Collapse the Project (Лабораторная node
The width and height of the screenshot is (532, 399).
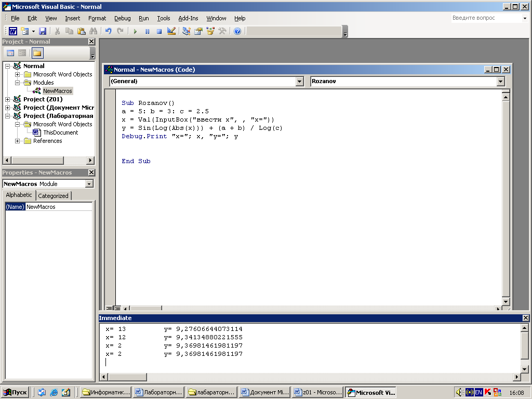(7, 116)
